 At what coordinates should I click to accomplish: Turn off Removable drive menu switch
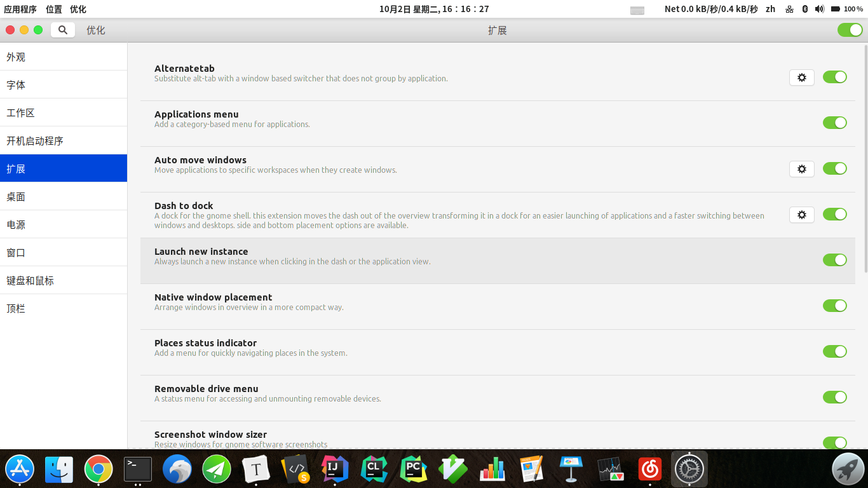pos(835,397)
